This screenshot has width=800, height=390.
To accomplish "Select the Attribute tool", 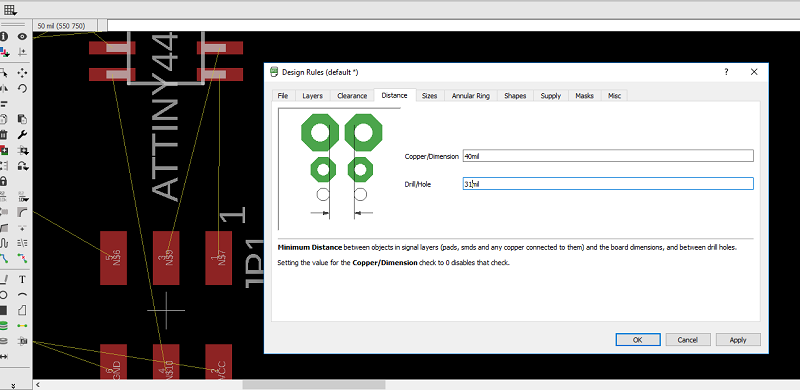I will click(22, 340).
